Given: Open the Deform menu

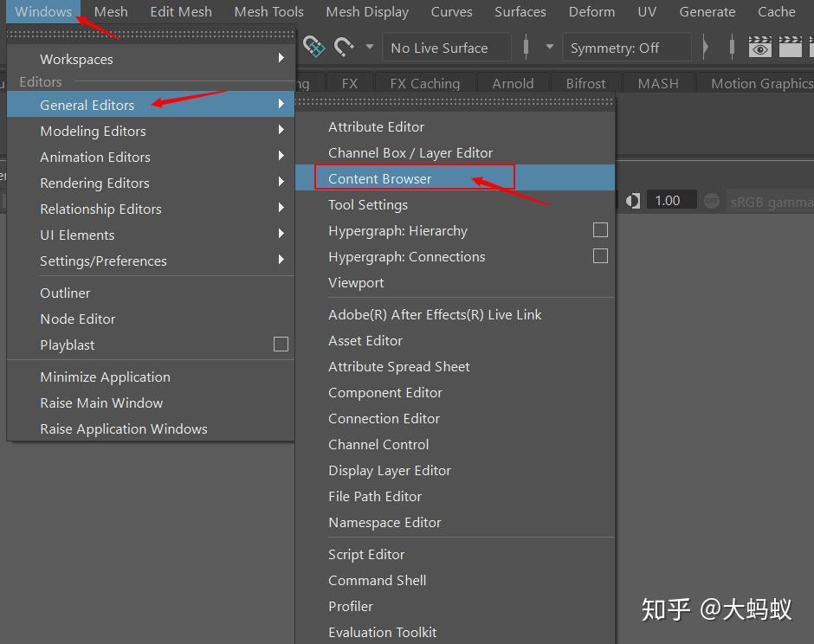Looking at the screenshot, I should [x=591, y=11].
